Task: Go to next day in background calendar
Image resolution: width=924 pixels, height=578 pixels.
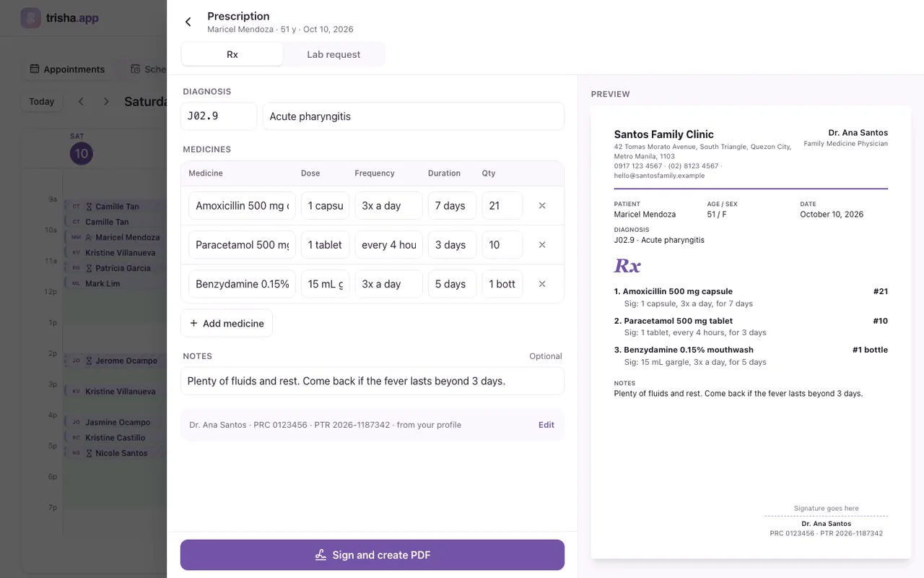Action: tap(106, 101)
